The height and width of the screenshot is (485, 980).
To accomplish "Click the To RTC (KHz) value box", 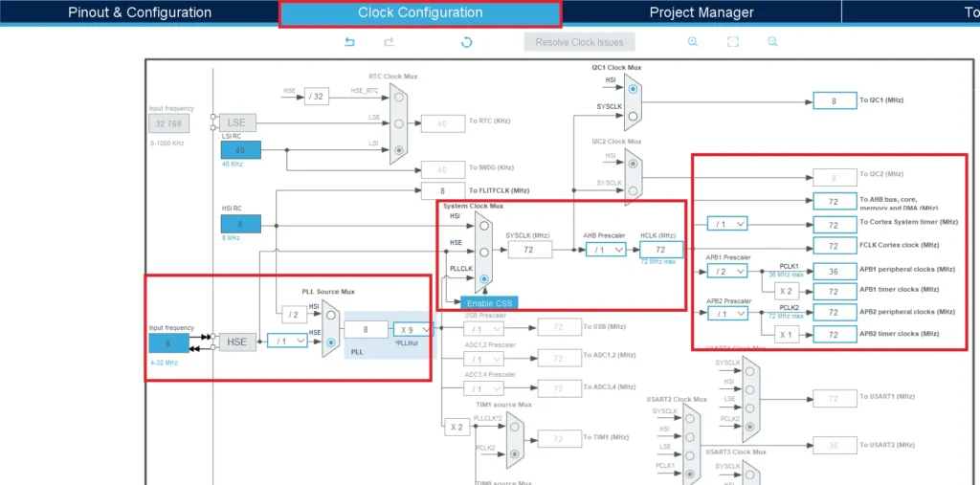I will coord(443,123).
